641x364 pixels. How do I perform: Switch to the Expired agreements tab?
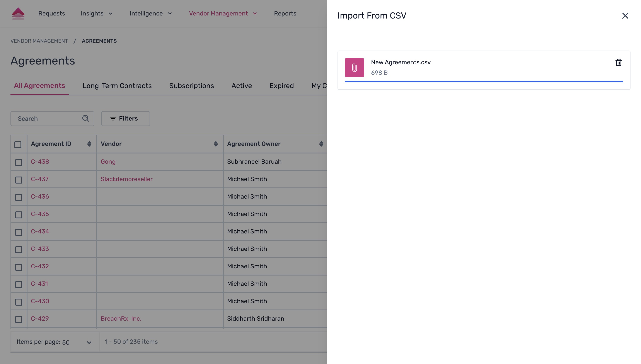coord(281,85)
